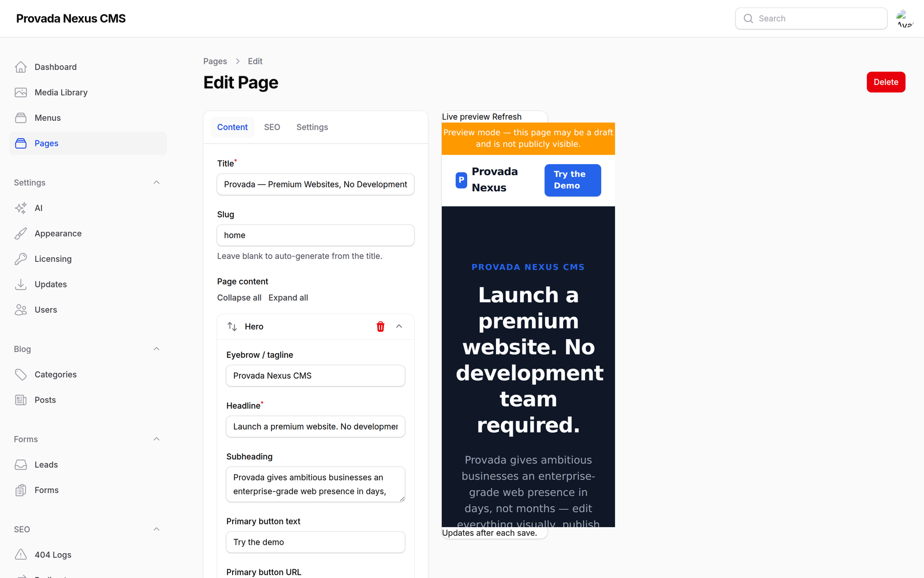The image size is (924, 578).
Task: Collapse the Settings sidebar section
Action: (157, 183)
